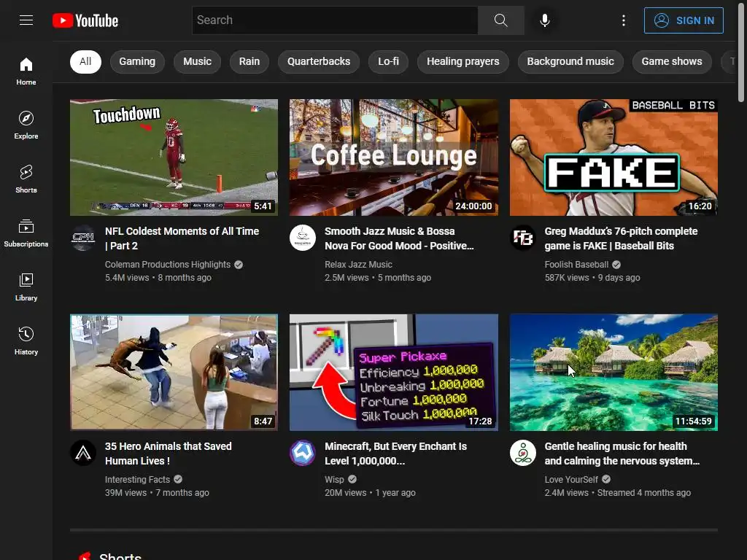Open title 35 Hero Animals that Saved
Screen dimensions: 747x560
pyautogui.click(x=169, y=454)
